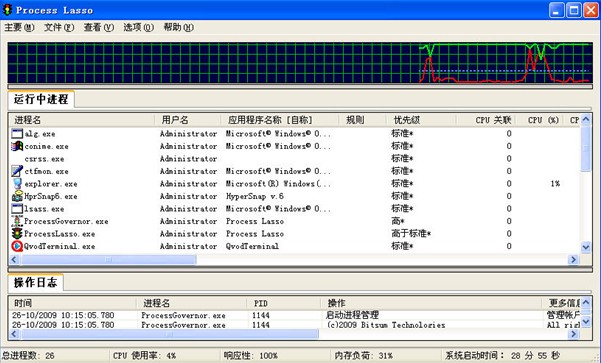
Task: Click the ProcessLasso.exe traffic light icon
Action: point(17,233)
